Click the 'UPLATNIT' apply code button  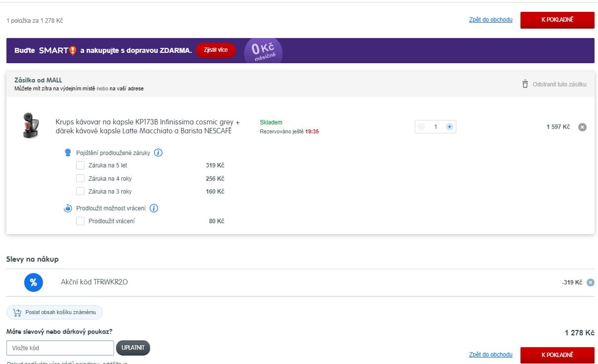click(x=133, y=348)
